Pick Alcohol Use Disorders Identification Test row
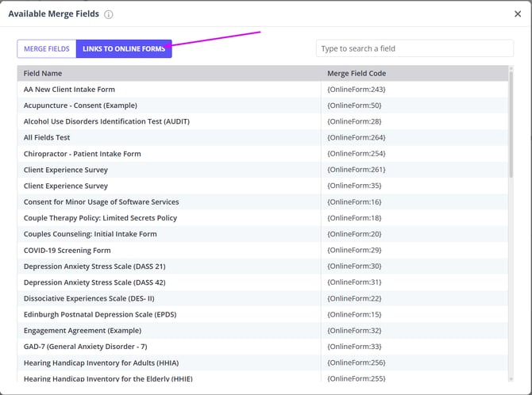The width and height of the screenshot is (532, 395). pyautogui.click(x=106, y=121)
